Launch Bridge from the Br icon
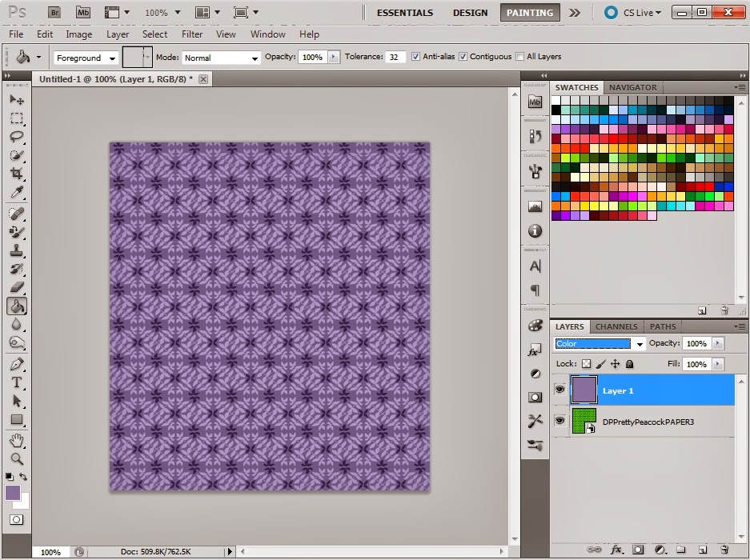Image resolution: width=750 pixels, height=560 pixels. coord(55,13)
